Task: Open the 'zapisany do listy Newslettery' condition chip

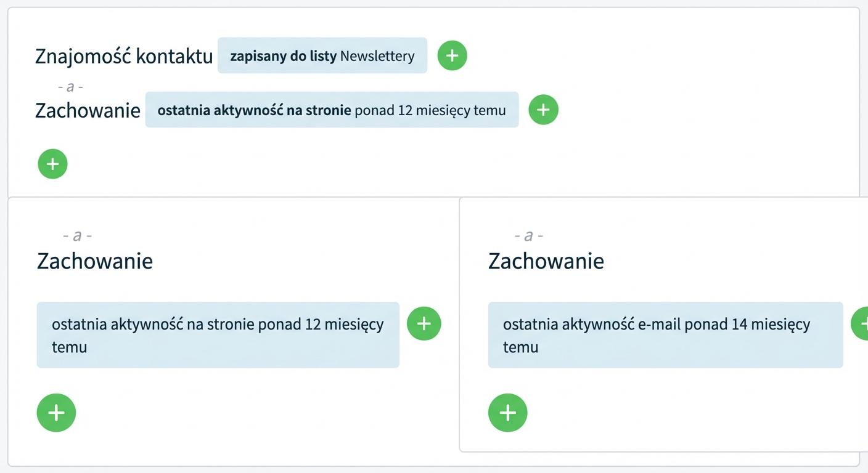Action: click(x=322, y=55)
